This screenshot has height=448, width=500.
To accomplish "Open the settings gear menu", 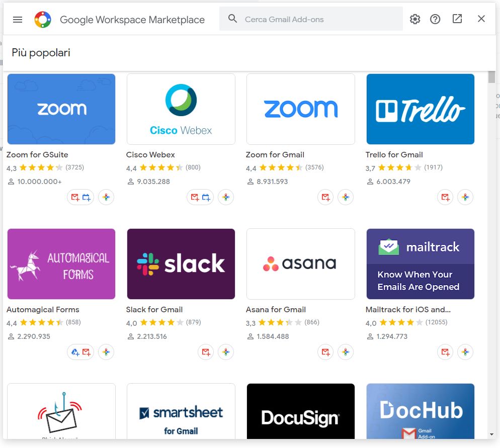I will click(415, 19).
